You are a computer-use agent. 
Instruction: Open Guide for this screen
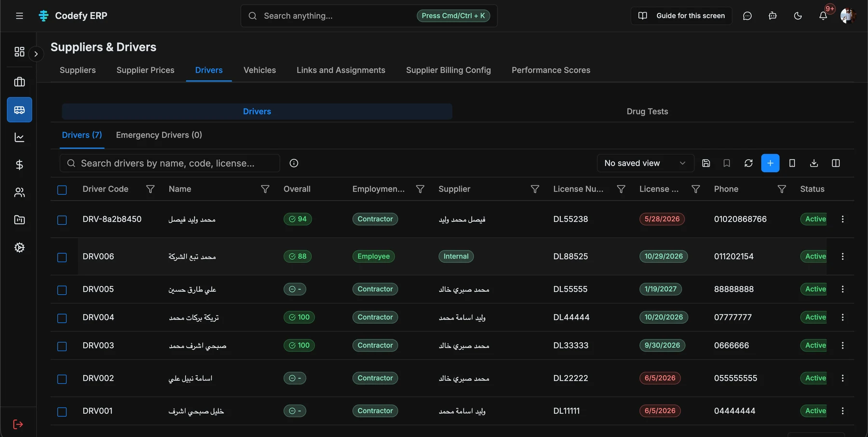click(x=681, y=16)
